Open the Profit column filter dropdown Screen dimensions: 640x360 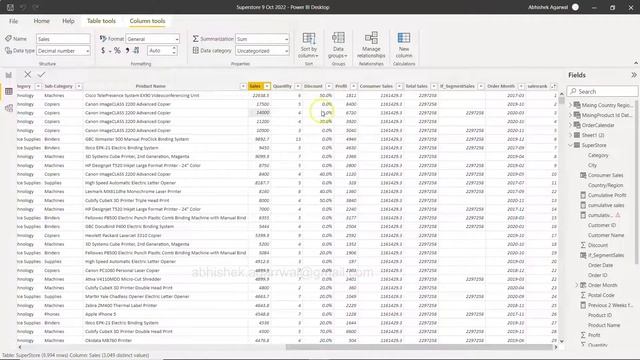point(353,86)
